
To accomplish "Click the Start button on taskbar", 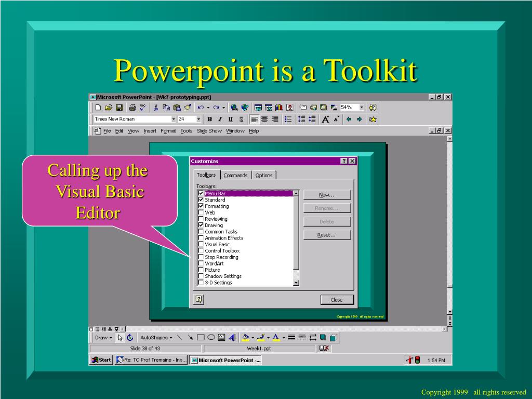I will (x=101, y=360).
